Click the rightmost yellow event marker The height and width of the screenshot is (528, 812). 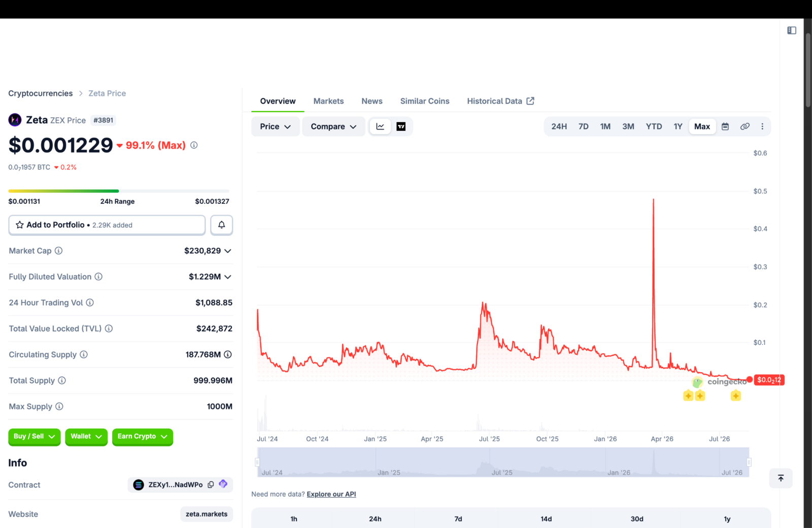[x=735, y=396]
